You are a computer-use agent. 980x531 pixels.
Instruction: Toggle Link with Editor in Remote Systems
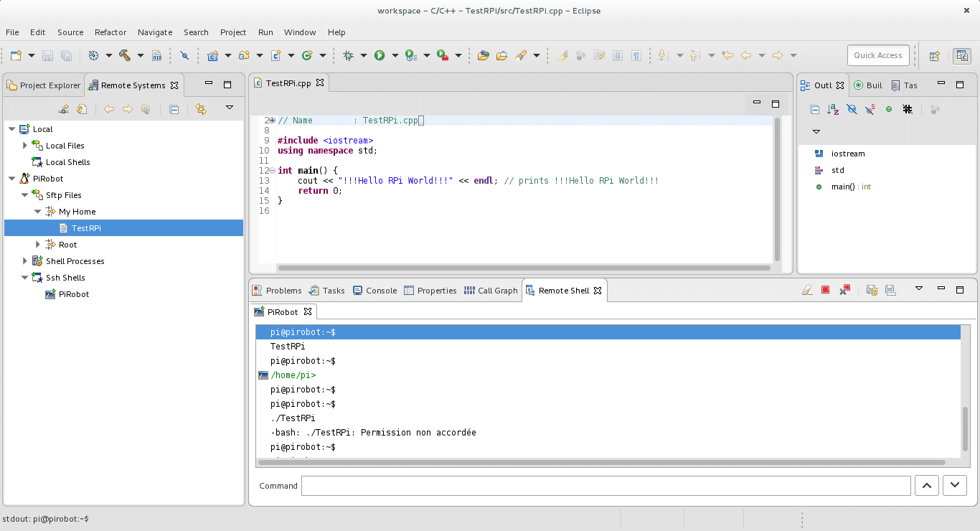tap(201, 109)
